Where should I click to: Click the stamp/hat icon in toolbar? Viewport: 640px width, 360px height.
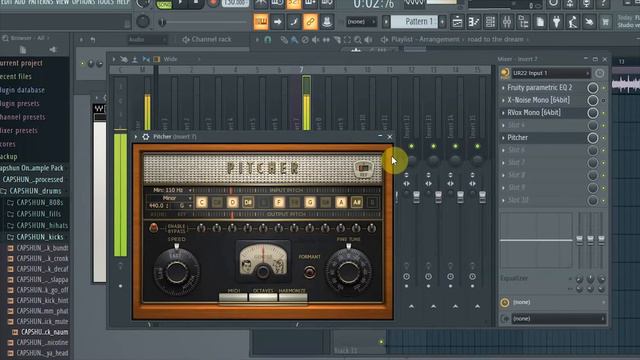tap(327, 22)
